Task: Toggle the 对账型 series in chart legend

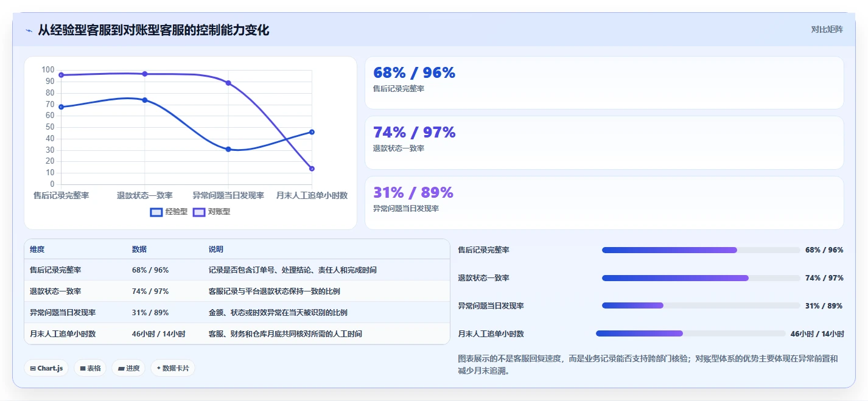Action: pyautogui.click(x=211, y=212)
